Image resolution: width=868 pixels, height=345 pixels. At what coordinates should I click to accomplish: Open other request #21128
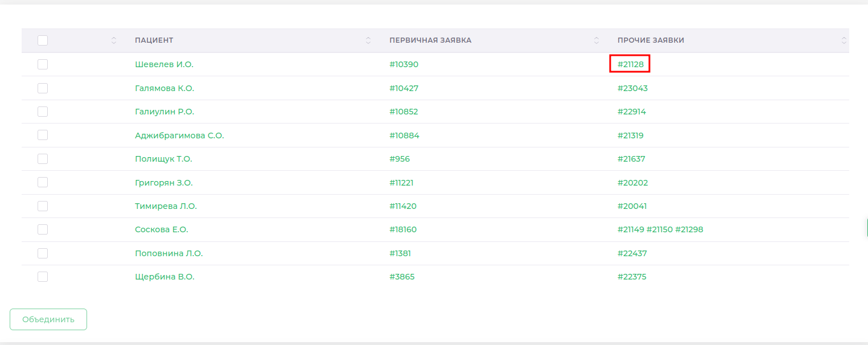tap(630, 64)
